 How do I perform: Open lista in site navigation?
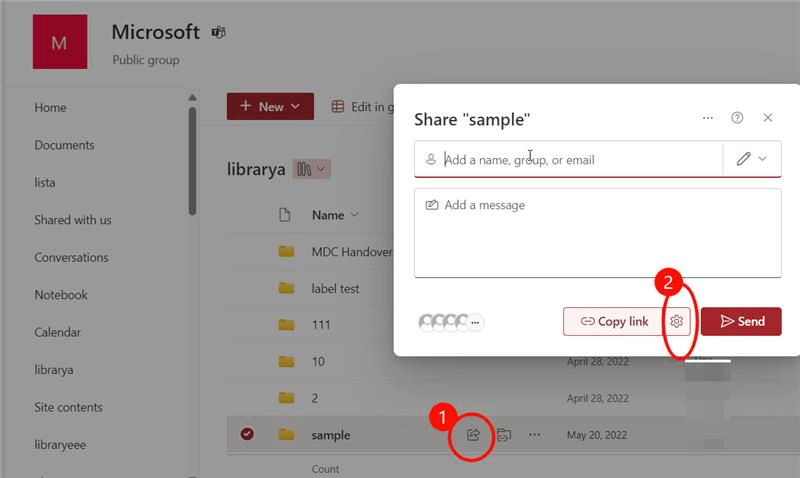pyautogui.click(x=45, y=183)
